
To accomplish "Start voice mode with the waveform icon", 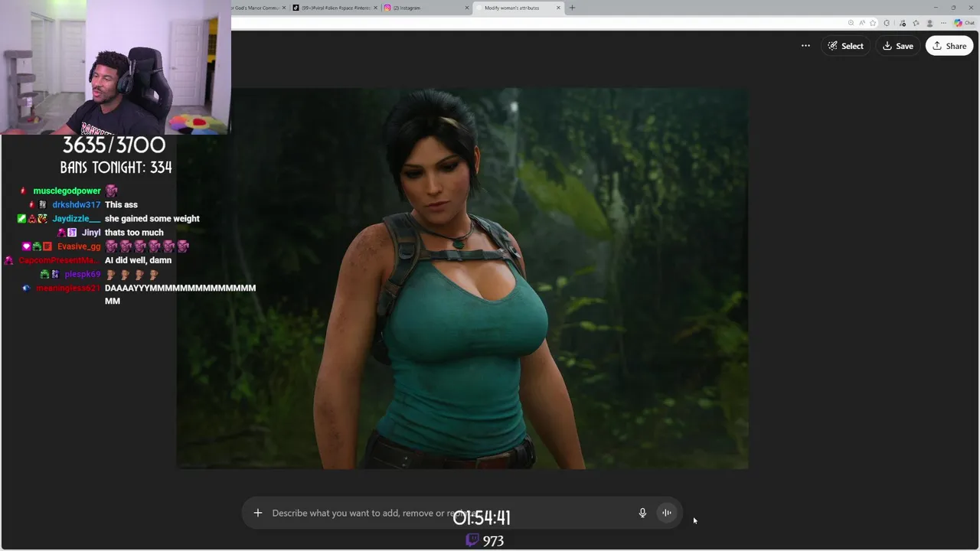I will (x=667, y=513).
